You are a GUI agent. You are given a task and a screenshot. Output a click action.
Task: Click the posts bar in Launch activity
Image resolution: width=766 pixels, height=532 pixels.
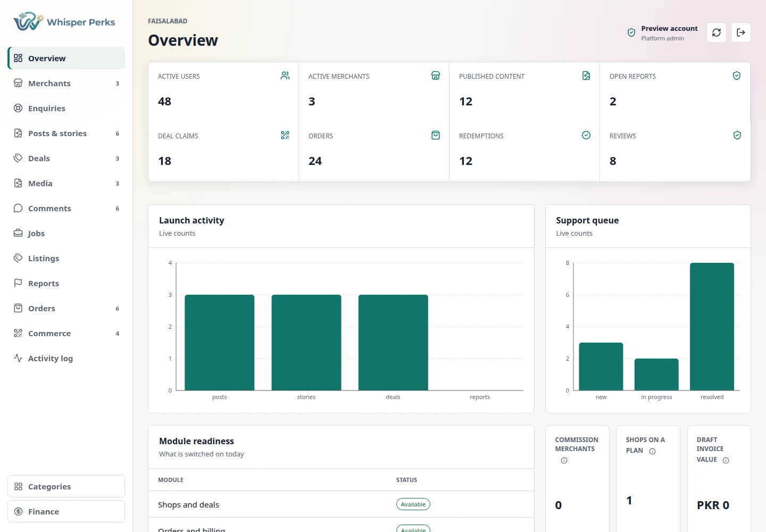click(x=219, y=343)
